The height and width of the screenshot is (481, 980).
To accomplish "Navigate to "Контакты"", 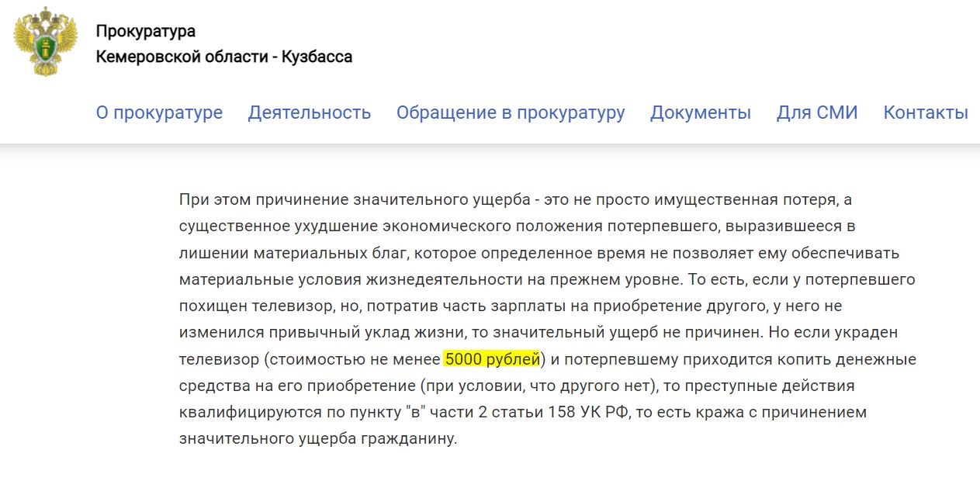I will (x=926, y=112).
